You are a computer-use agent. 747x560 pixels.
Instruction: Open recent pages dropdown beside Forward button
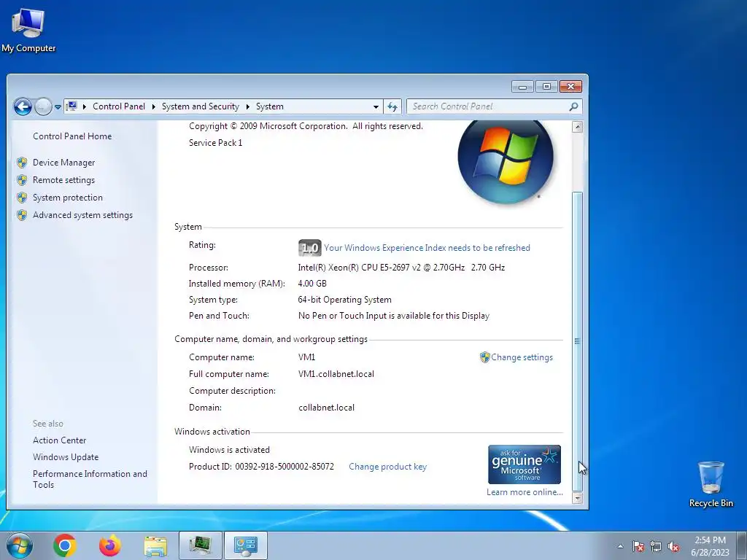pos(58,107)
